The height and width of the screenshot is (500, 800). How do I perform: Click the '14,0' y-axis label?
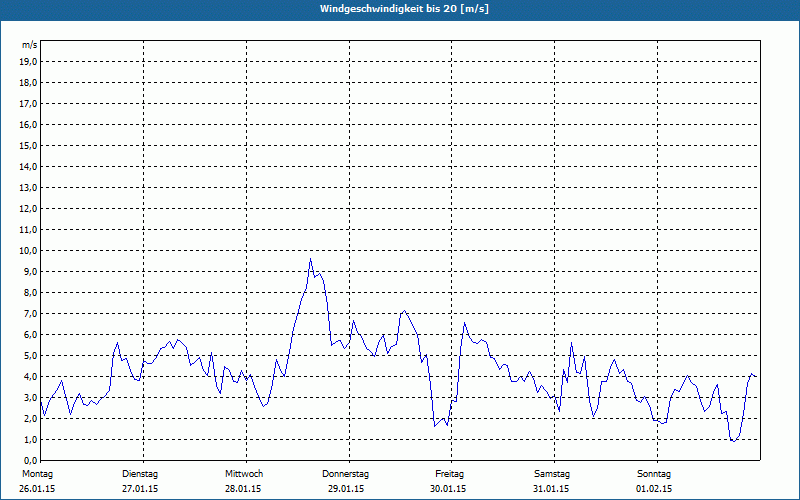28,166
